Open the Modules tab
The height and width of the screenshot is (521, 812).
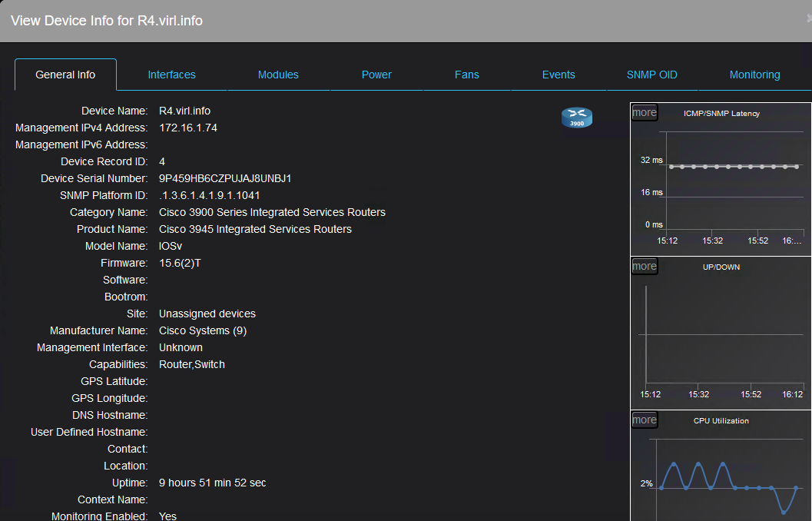coord(278,75)
